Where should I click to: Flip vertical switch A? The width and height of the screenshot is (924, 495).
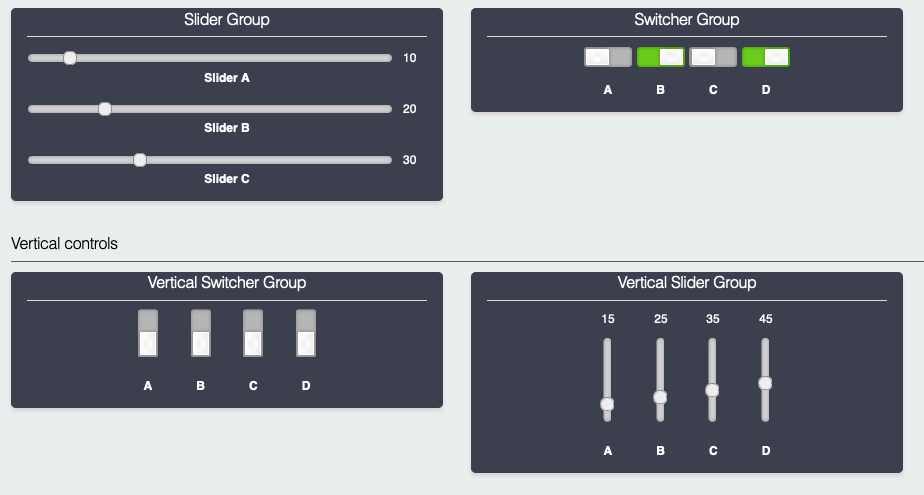(148, 333)
